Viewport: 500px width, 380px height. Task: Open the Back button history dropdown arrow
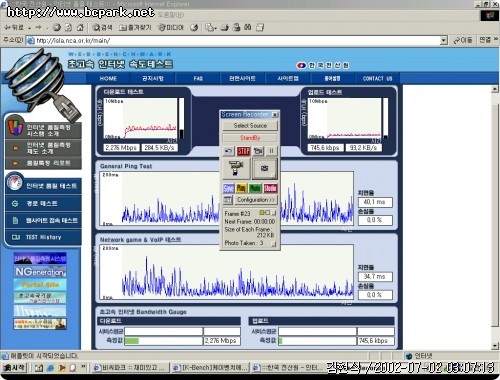(30, 28)
